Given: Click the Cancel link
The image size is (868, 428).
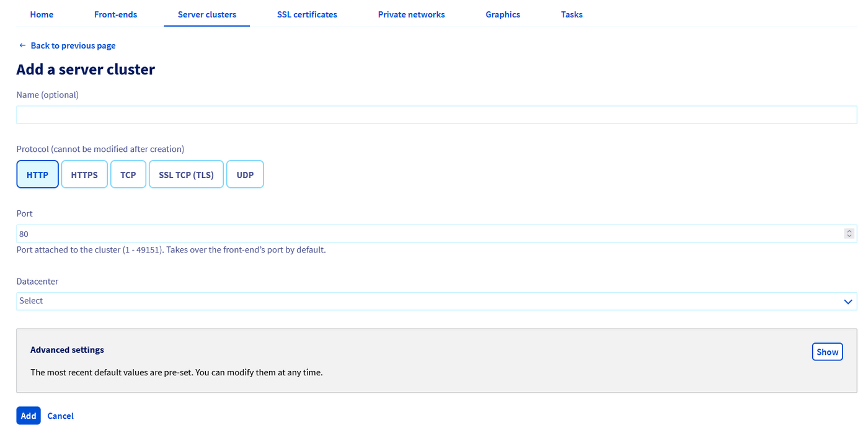Looking at the screenshot, I should (x=60, y=416).
